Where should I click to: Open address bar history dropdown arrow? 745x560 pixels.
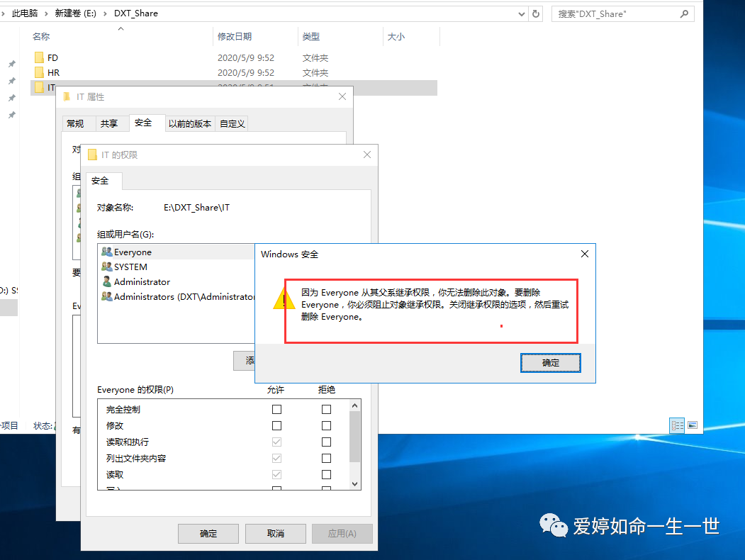[521, 13]
